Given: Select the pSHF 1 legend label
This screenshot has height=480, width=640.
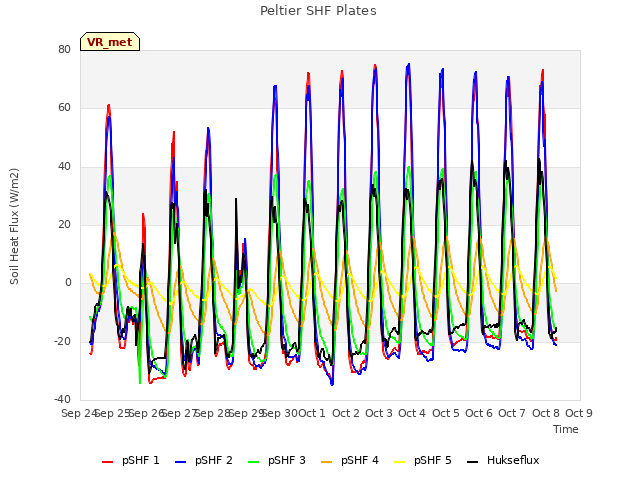Looking at the screenshot, I should point(140,460).
